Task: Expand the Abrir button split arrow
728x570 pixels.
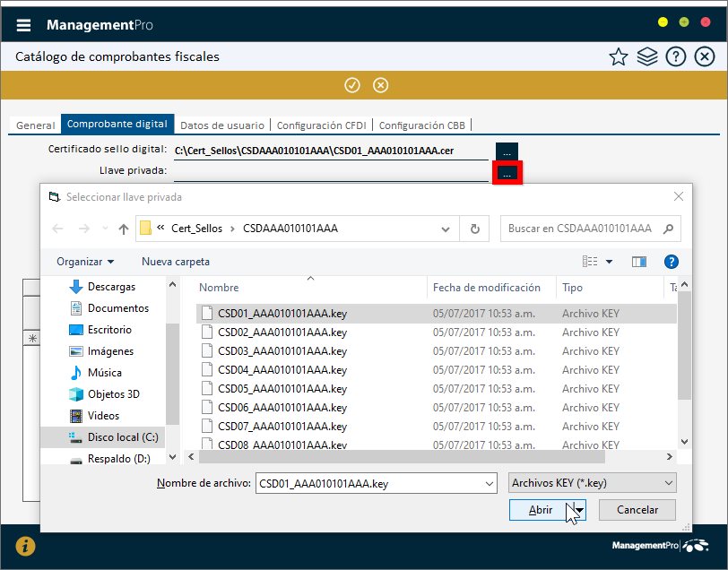Action: click(x=579, y=510)
